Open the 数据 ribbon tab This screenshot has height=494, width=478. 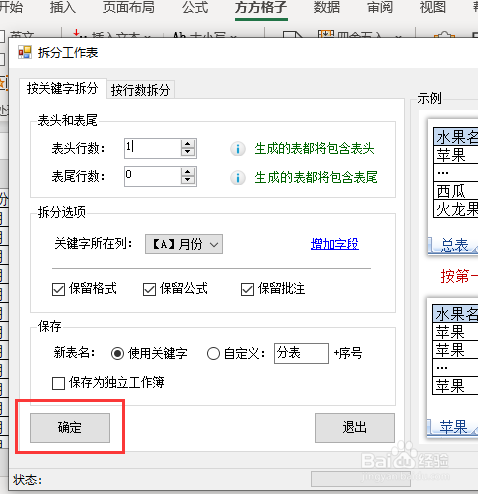click(327, 7)
